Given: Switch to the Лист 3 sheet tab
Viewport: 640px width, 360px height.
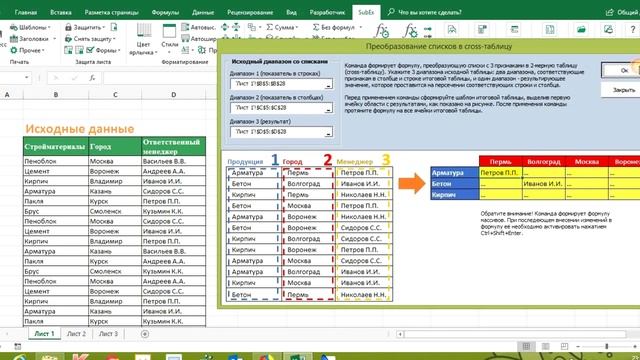Looking at the screenshot, I should (108, 334).
